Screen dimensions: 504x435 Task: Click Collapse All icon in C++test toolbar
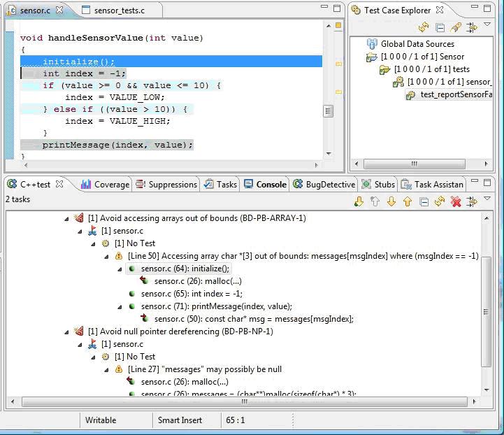point(424,201)
